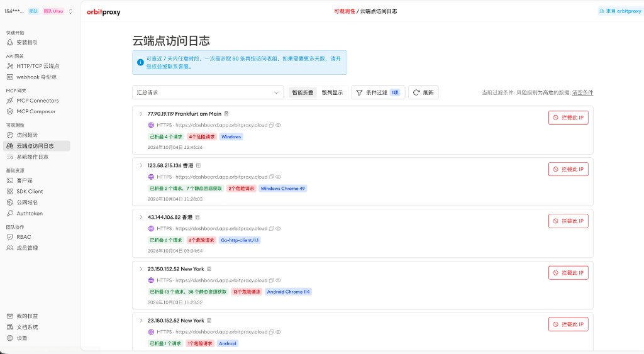Viewport: 644px width, 354px height.
Task: Copy IP 123.58.215.136 with copy icon
Action: [x=198, y=165]
